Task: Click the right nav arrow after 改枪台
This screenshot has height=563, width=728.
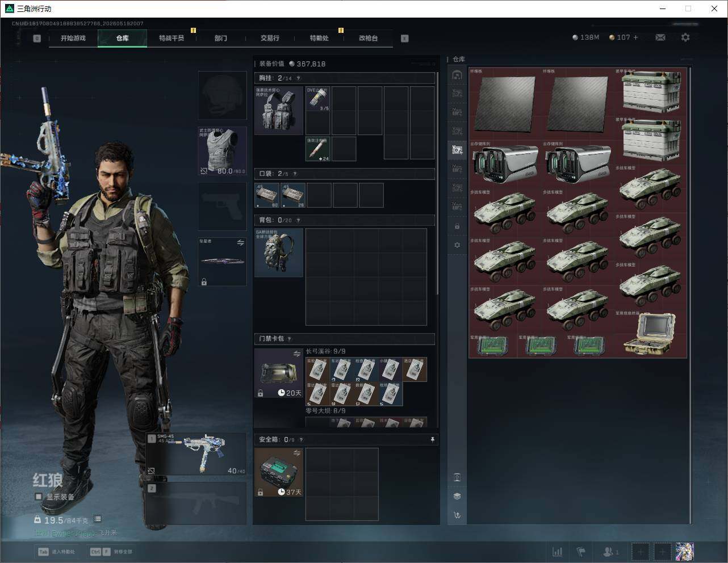Action: pyautogui.click(x=404, y=39)
